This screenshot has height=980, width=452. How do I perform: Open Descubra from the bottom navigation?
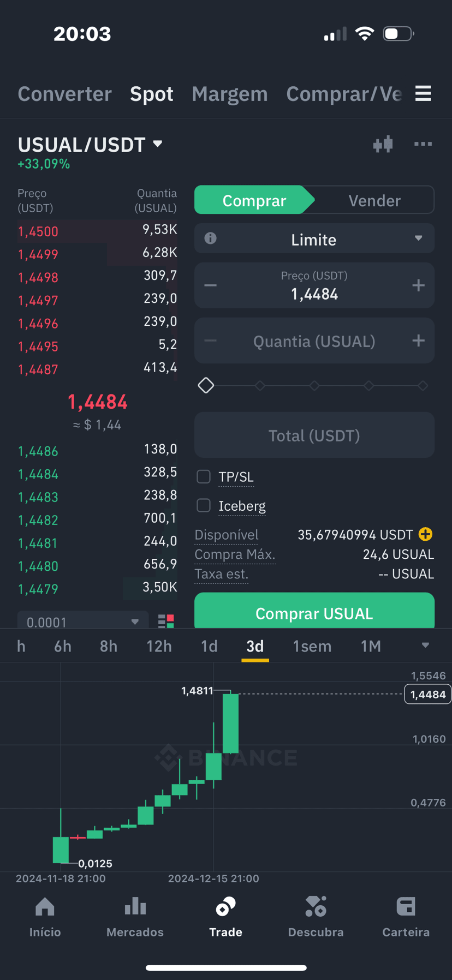pos(316,917)
